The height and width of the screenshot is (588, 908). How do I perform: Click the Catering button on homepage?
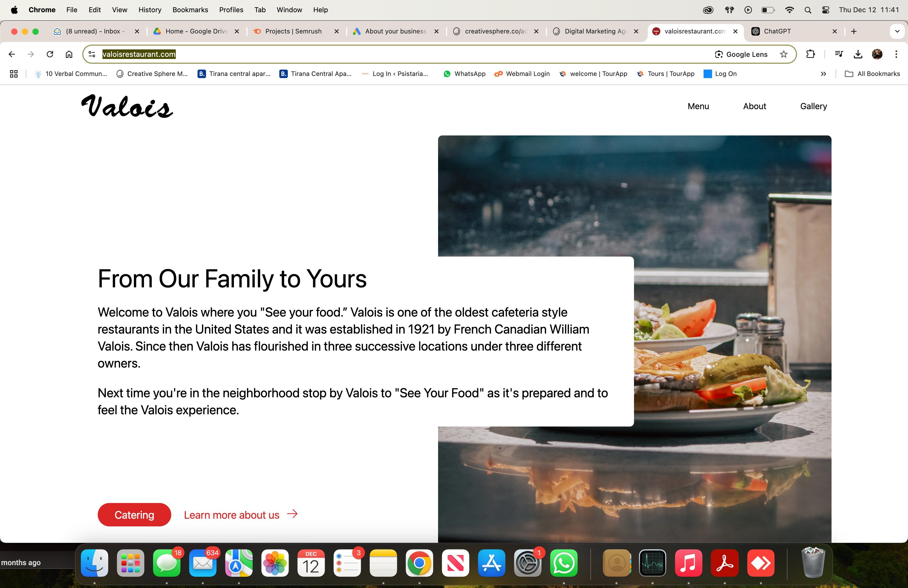[x=134, y=514]
